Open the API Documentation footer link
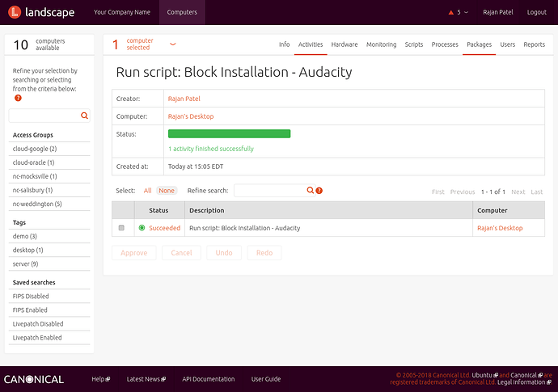This screenshot has height=392, width=558. 208,379
